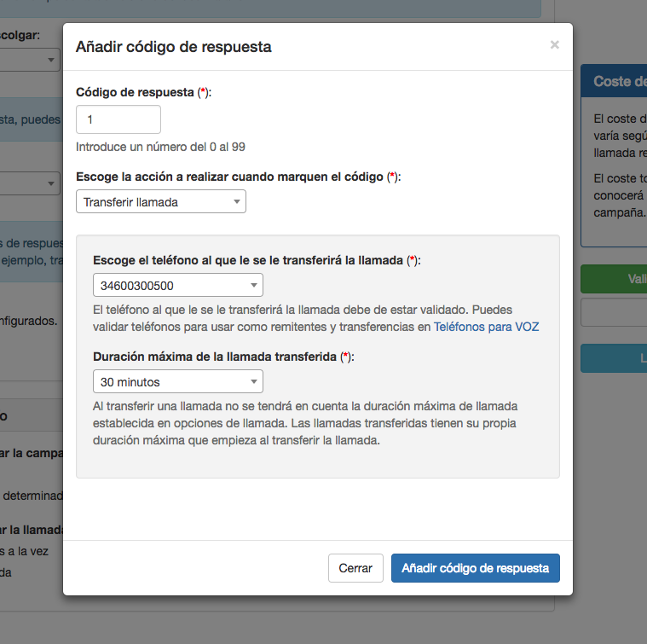Open the background dropdown under 'colgar:'
This screenshot has height=644, width=647.
(30, 60)
